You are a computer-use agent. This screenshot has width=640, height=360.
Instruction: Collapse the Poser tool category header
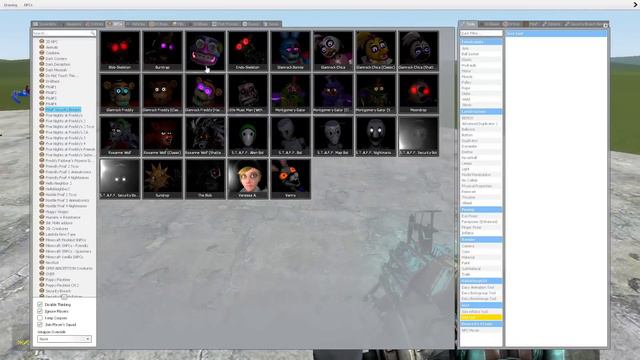pyautogui.click(x=480, y=209)
